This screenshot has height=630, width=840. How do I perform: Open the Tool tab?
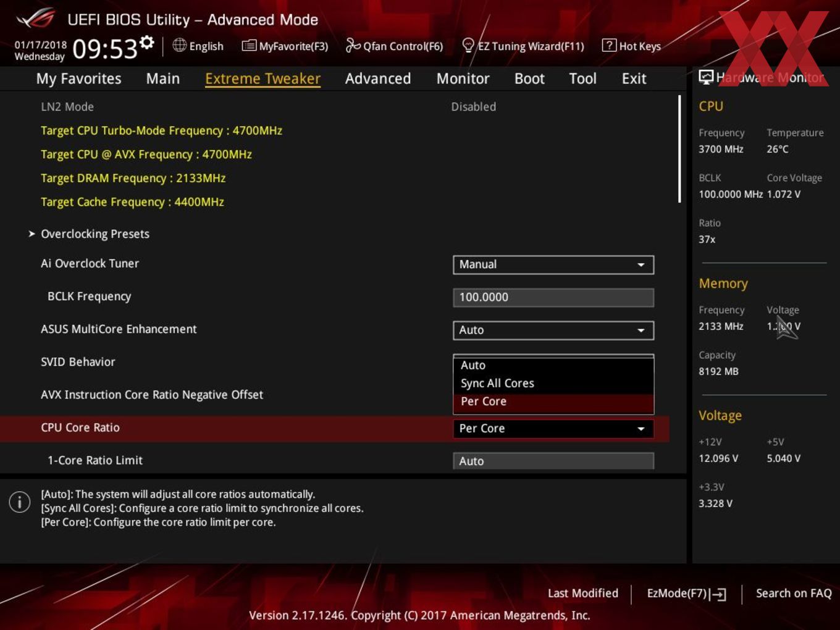click(582, 78)
